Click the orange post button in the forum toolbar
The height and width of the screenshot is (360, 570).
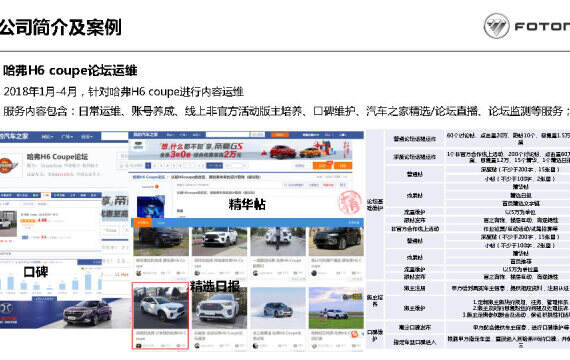tap(322, 165)
